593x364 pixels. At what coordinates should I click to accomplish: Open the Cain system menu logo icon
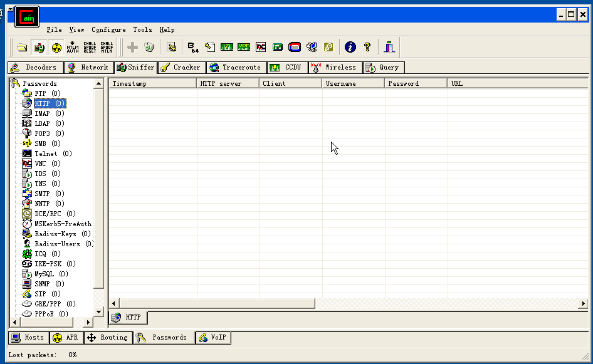point(27,17)
